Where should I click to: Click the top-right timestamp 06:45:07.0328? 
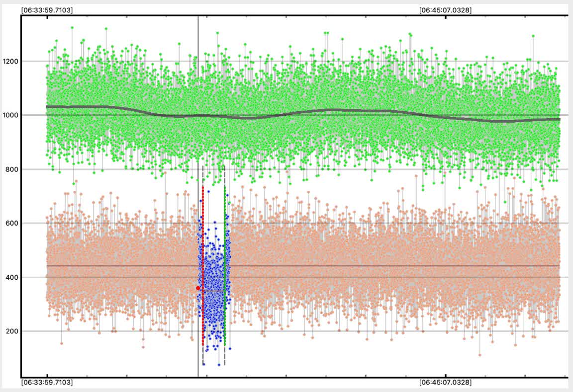(x=445, y=10)
